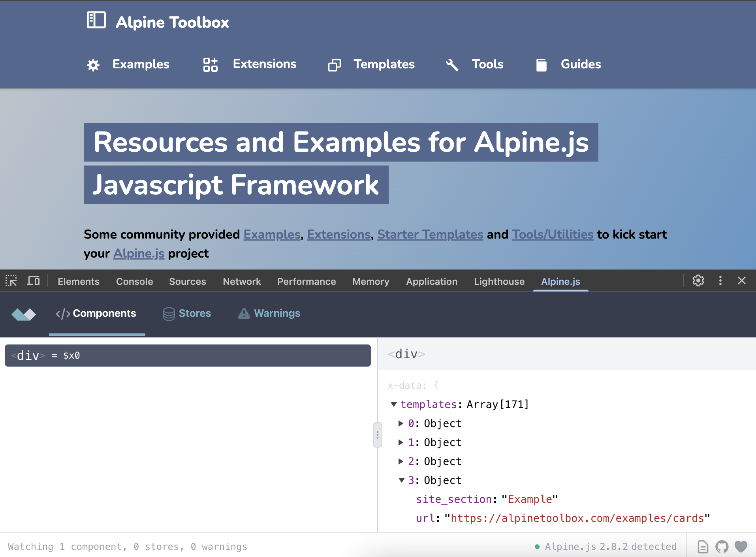Select the Alpine.js devtools tab

(x=560, y=281)
